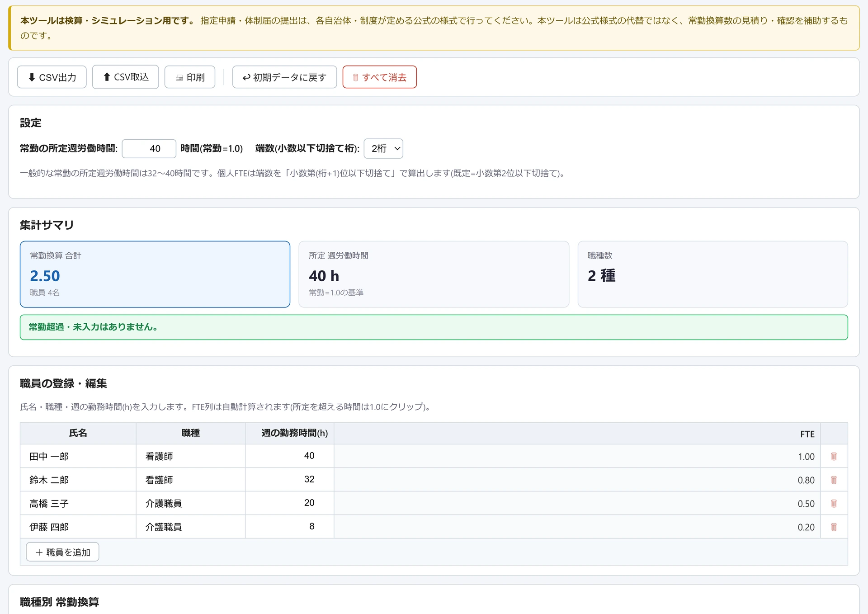Edit 鈴木 二郎's job type 看護師
868x614 pixels.
point(190,480)
